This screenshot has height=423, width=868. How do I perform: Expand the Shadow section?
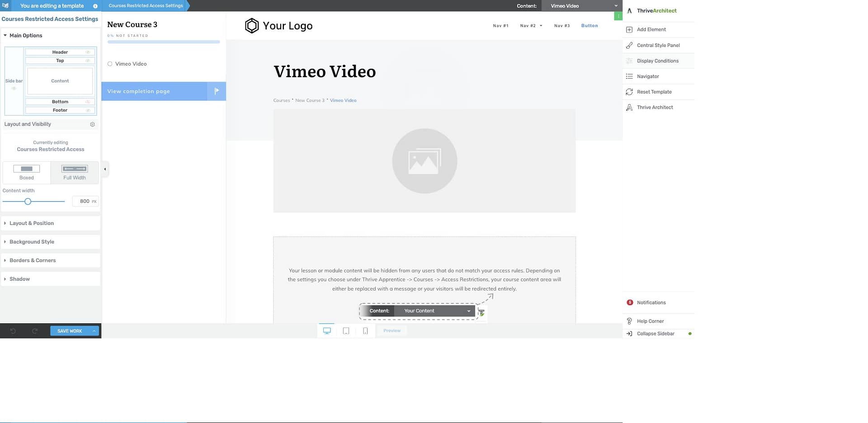point(51,279)
